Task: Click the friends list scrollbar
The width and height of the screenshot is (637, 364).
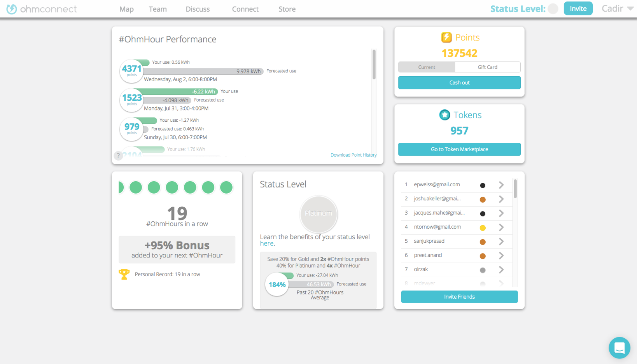Action: [515, 189]
